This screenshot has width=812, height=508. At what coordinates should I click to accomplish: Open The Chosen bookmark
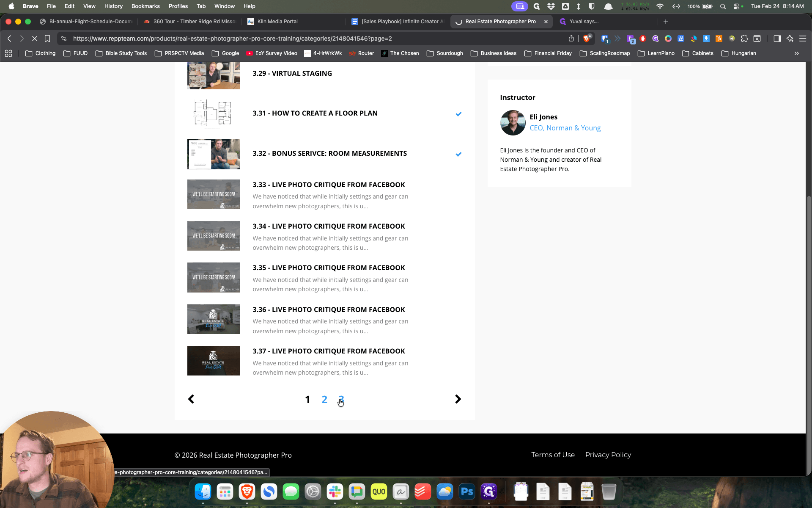pyautogui.click(x=400, y=53)
